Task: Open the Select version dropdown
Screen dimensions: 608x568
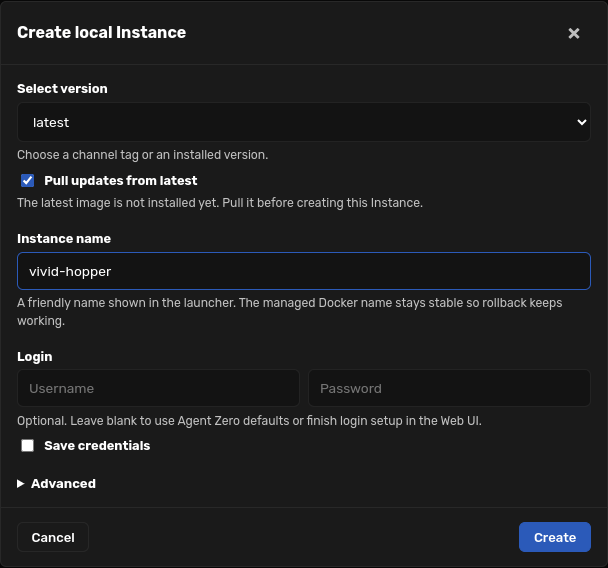Action: pos(304,122)
